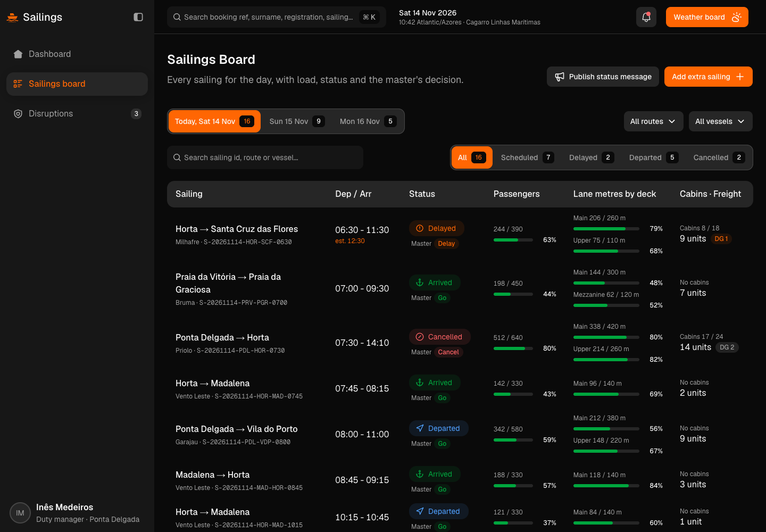
Task: Click the magnifier icon in the sailing search
Action: pyautogui.click(x=177, y=157)
